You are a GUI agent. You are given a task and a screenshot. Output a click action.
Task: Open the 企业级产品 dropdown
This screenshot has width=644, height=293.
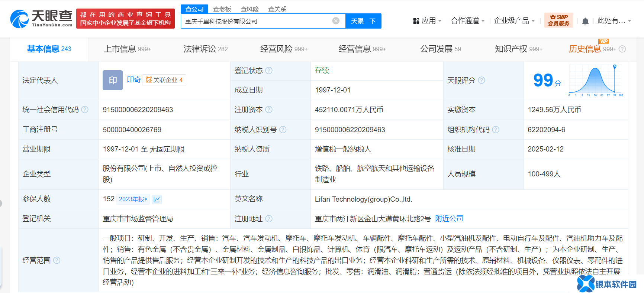(x=514, y=21)
